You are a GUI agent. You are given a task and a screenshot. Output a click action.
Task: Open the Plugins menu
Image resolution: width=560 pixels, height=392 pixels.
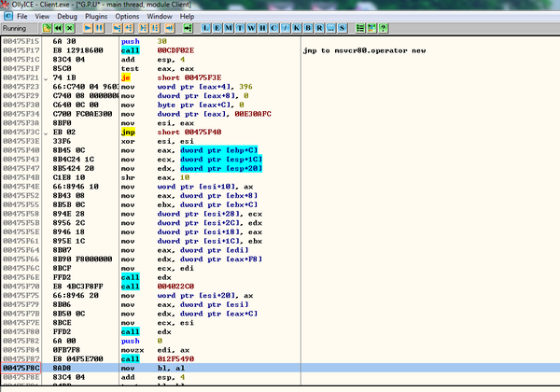point(98,17)
